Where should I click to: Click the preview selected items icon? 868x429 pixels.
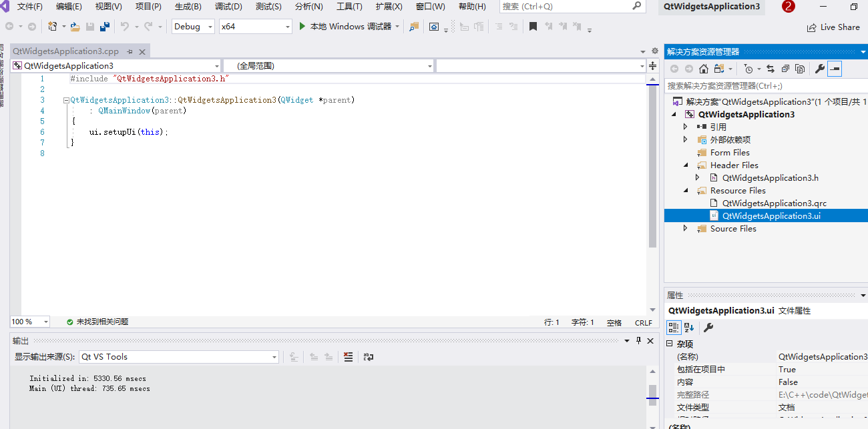point(835,69)
